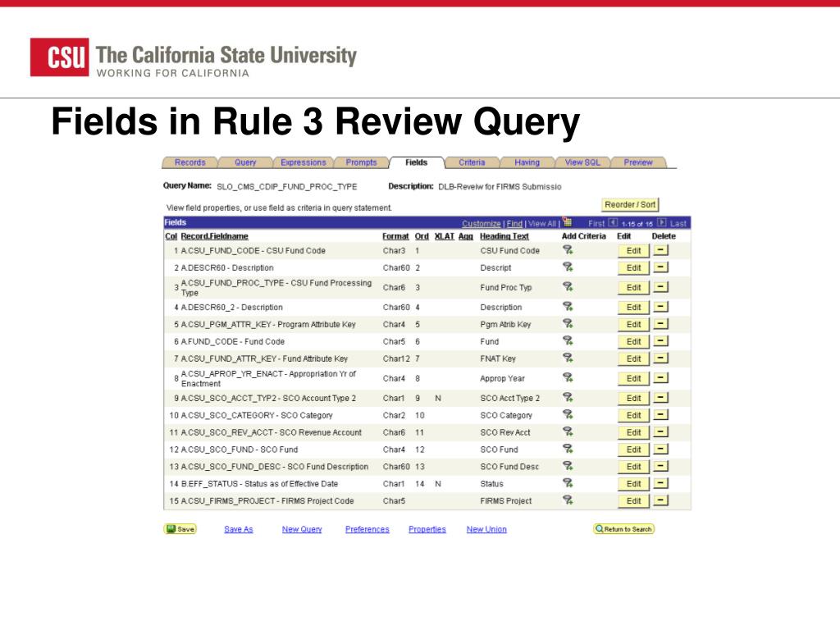840x630 pixels.
Task: Sort by Ord column header
Action: pyautogui.click(x=422, y=236)
